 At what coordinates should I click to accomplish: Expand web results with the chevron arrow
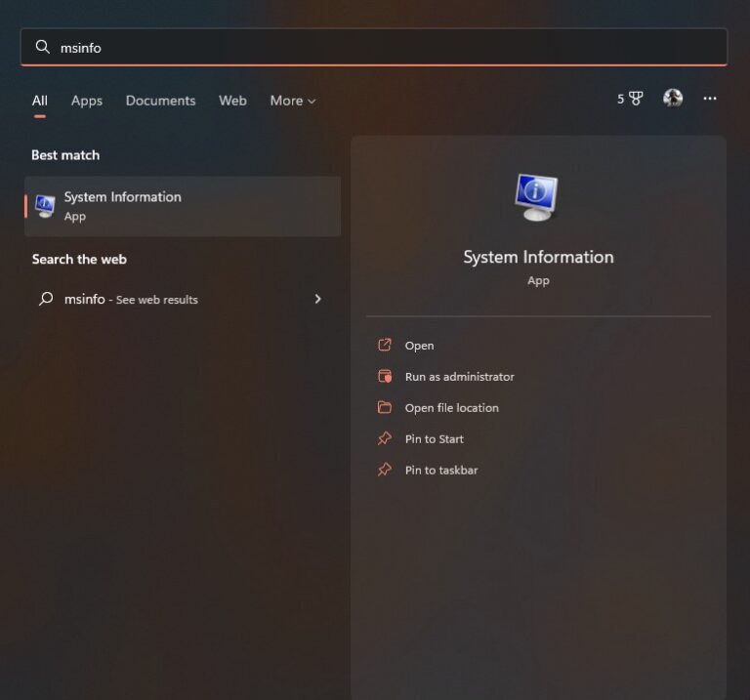click(317, 299)
